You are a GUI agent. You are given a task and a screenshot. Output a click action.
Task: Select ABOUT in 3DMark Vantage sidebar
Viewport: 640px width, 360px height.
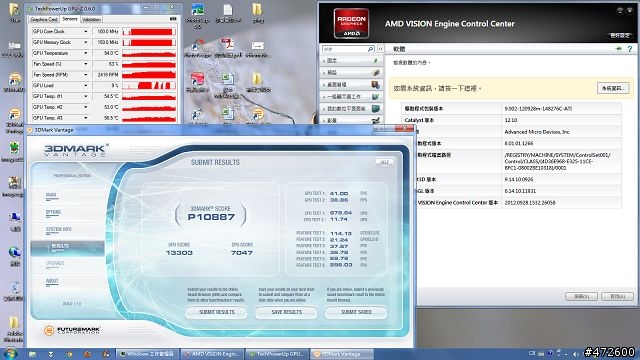52,281
